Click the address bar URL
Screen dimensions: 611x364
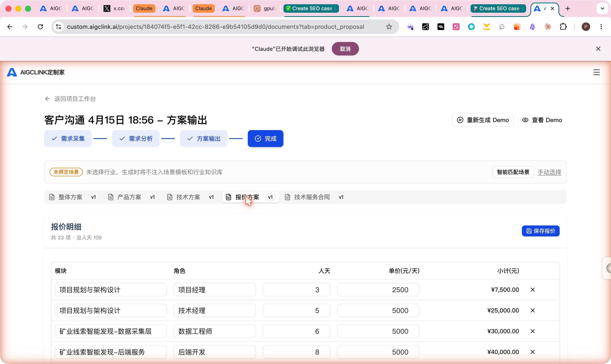click(x=215, y=27)
